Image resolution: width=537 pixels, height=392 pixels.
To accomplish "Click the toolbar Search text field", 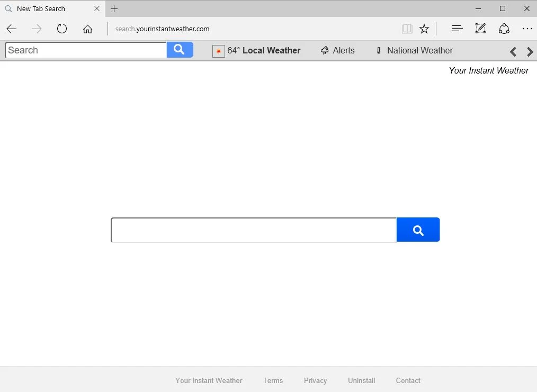I will [86, 50].
